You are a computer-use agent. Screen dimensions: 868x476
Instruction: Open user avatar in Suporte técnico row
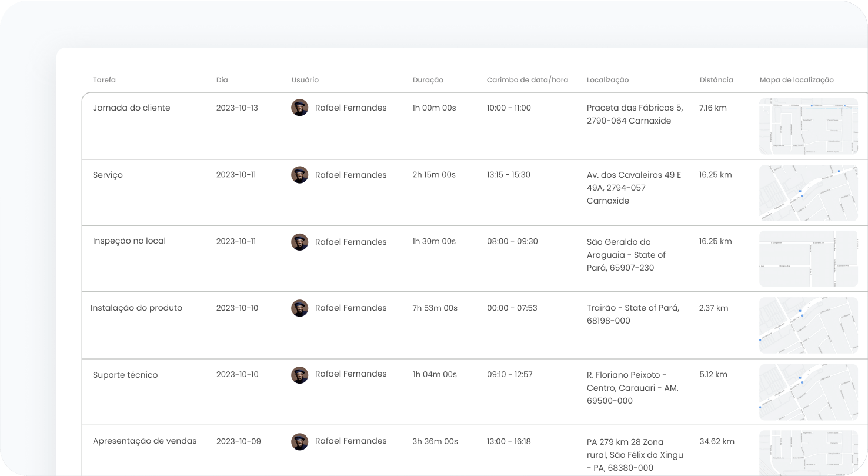pyautogui.click(x=299, y=375)
